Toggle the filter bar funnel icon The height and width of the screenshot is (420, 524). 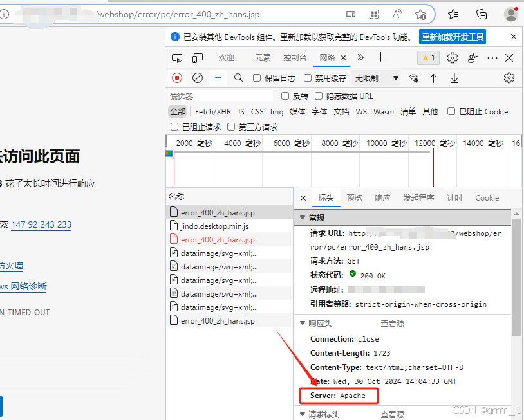click(218, 78)
